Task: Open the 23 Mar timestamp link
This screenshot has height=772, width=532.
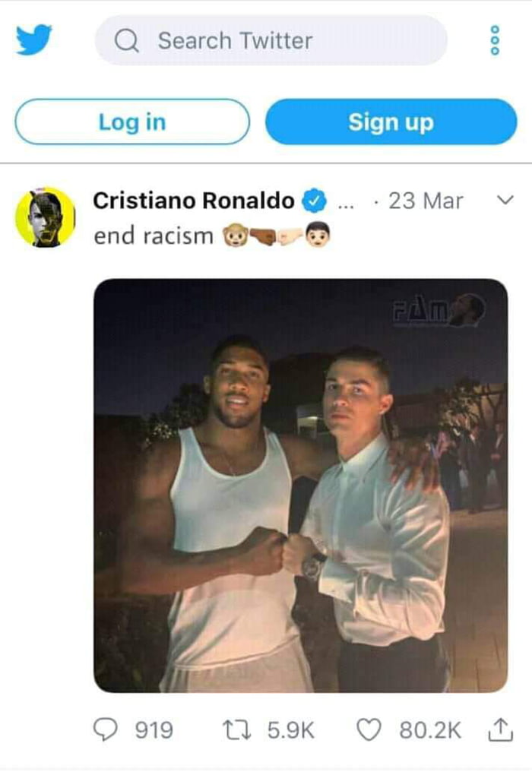Action: (426, 201)
